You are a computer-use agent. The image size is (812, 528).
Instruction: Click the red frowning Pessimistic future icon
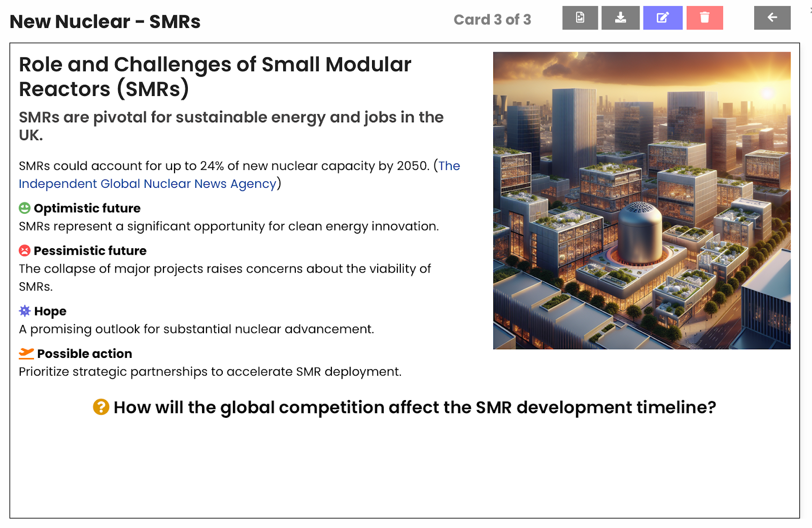coord(24,251)
